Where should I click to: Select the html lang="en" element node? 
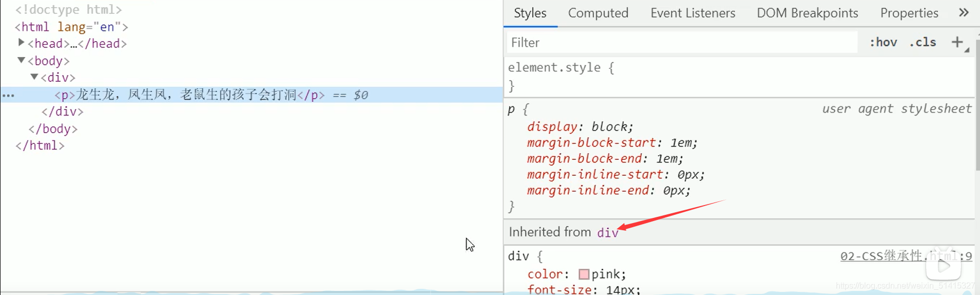point(71,27)
